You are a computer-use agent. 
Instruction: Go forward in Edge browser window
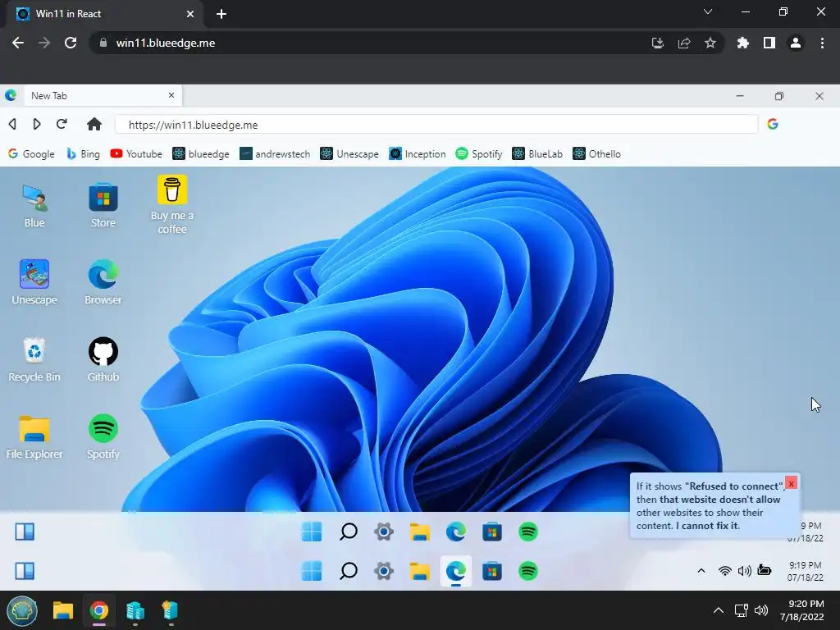(x=36, y=125)
